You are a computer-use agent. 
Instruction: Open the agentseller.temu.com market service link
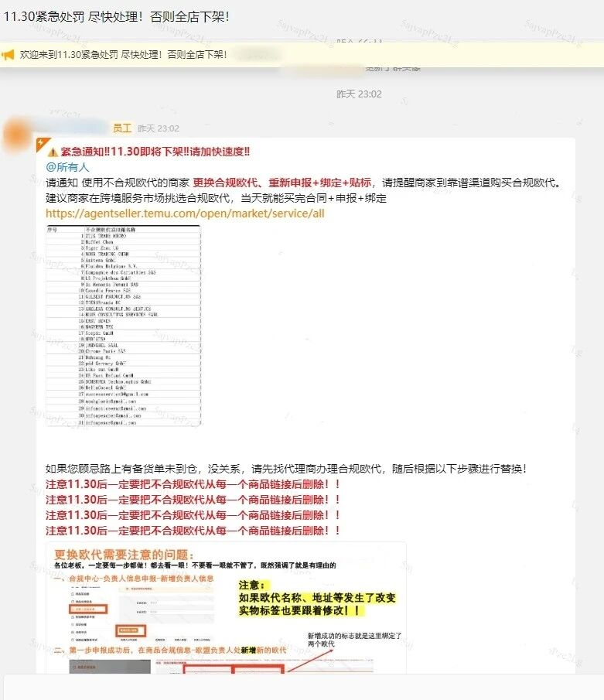tap(185, 213)
